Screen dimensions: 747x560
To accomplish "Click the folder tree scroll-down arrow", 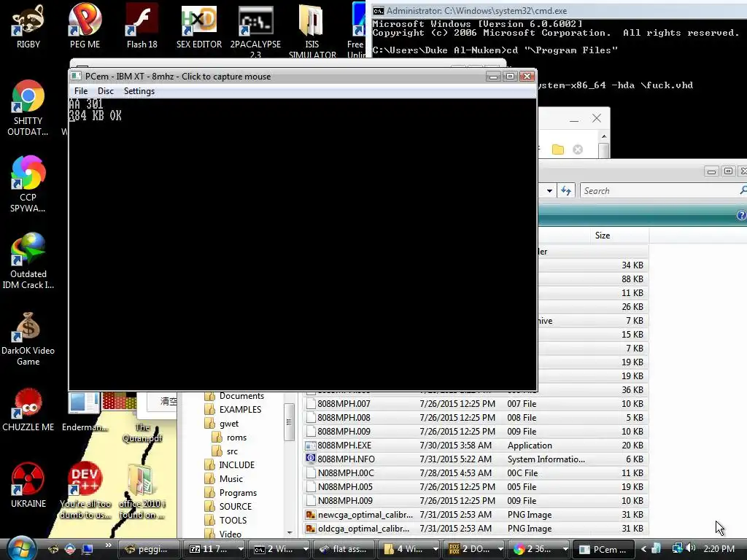I will point(289,532).
